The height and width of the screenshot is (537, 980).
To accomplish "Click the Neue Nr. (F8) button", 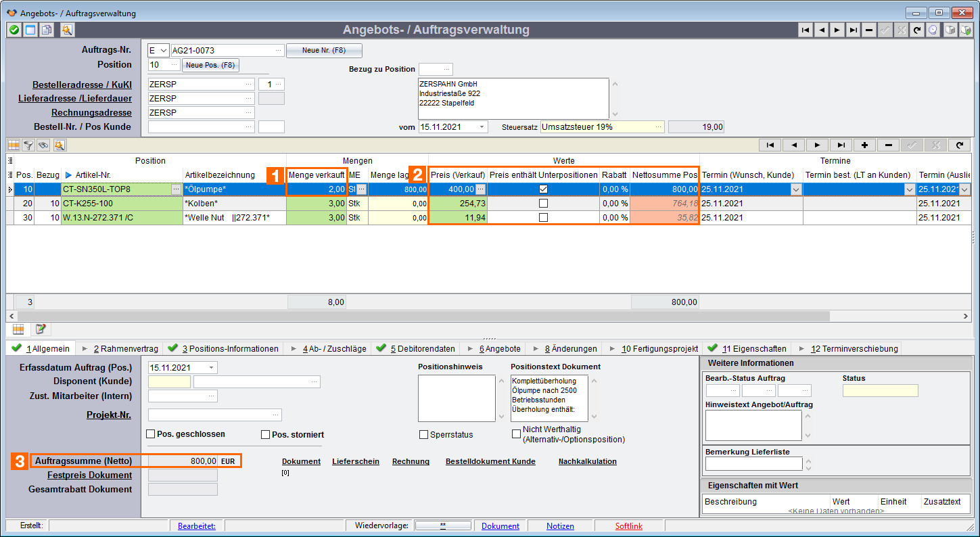I will [x=324, y=51].
